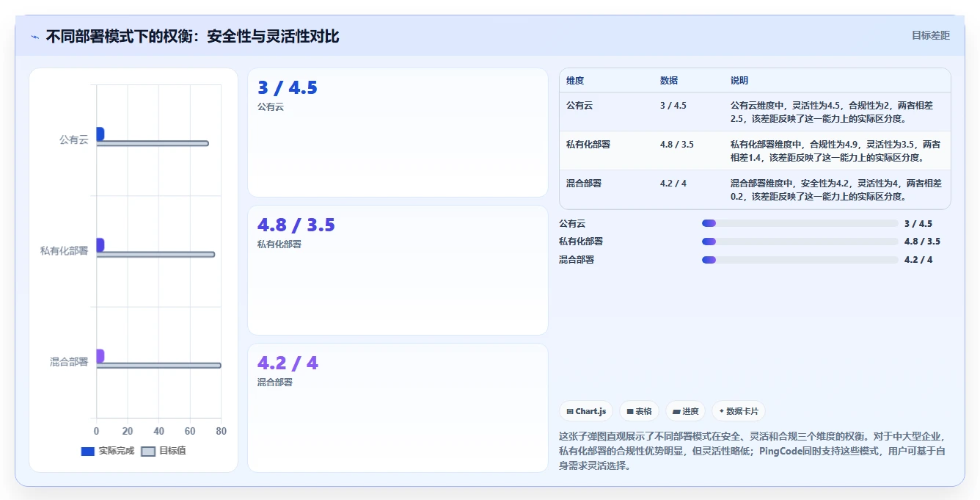Click the 说明 table column header
Viewport: 980px width, 500px height.
tap(739, 81)
